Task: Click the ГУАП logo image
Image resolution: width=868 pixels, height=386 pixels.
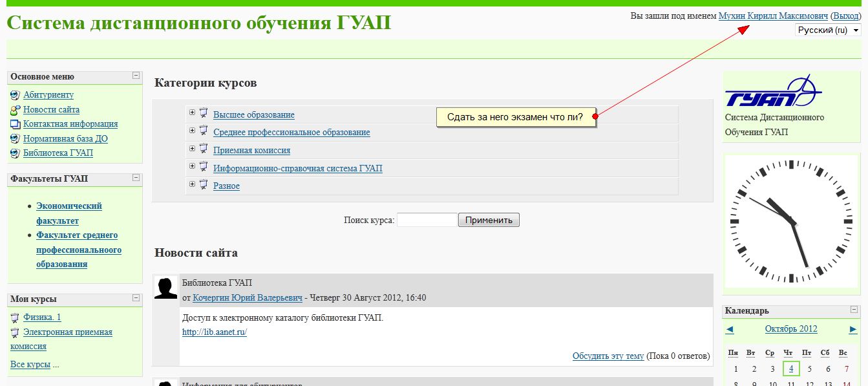Action: [x=772, y=92]
